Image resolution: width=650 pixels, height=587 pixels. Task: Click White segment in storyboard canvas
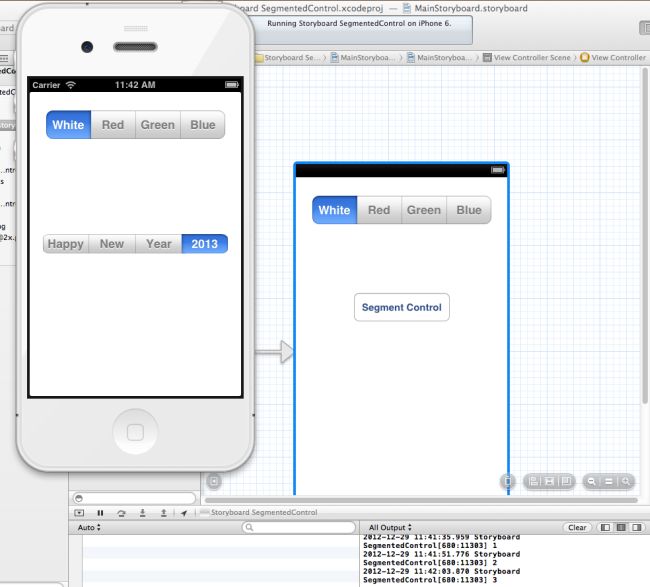click(335, 210)
